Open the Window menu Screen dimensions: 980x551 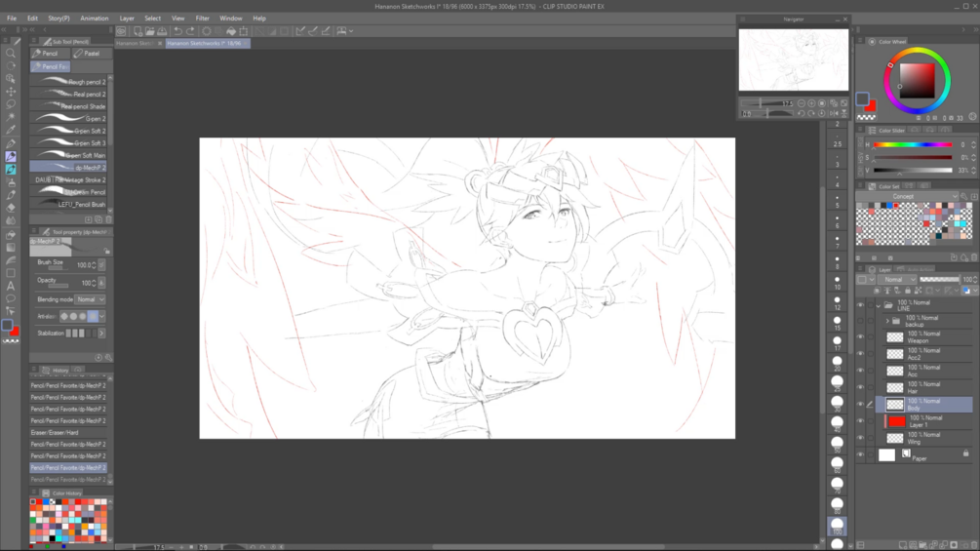231,19
